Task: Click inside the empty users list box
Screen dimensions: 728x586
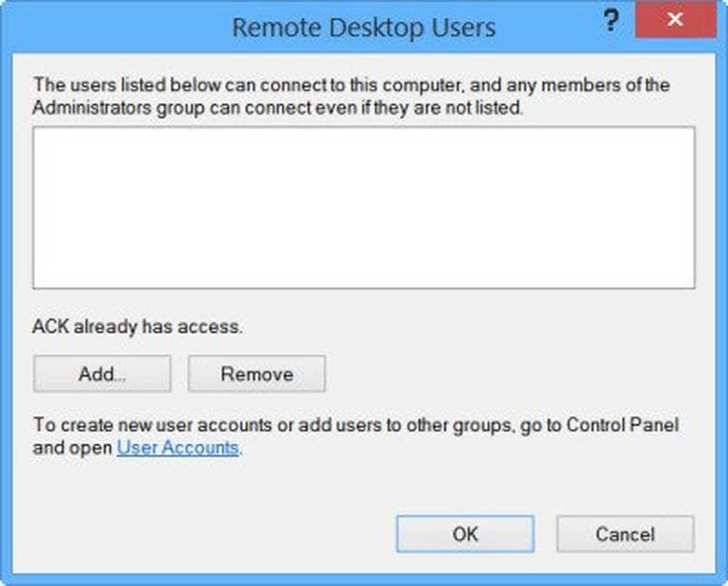Action: tap(363, 208)
